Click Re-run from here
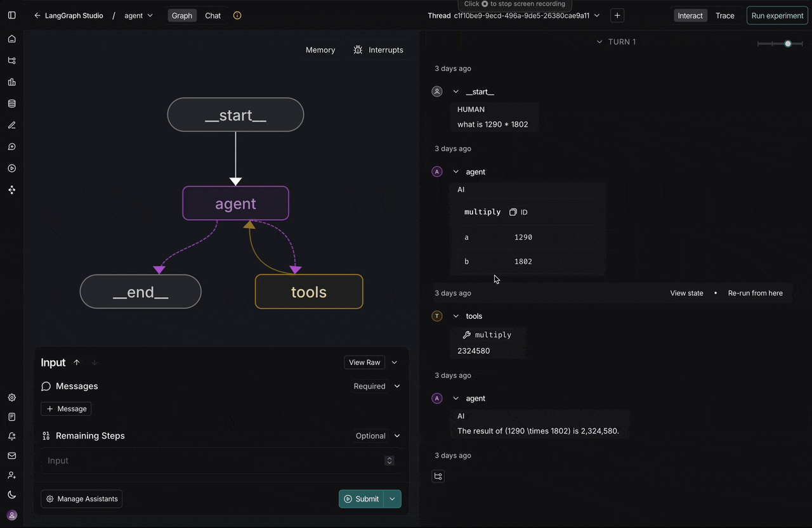 click(756, 293)
